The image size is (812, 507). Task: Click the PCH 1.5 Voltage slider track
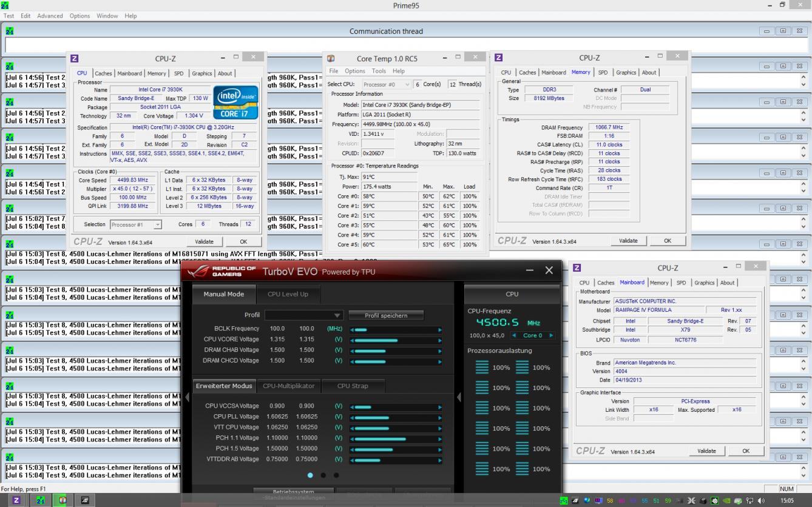(x=396, y=449)
